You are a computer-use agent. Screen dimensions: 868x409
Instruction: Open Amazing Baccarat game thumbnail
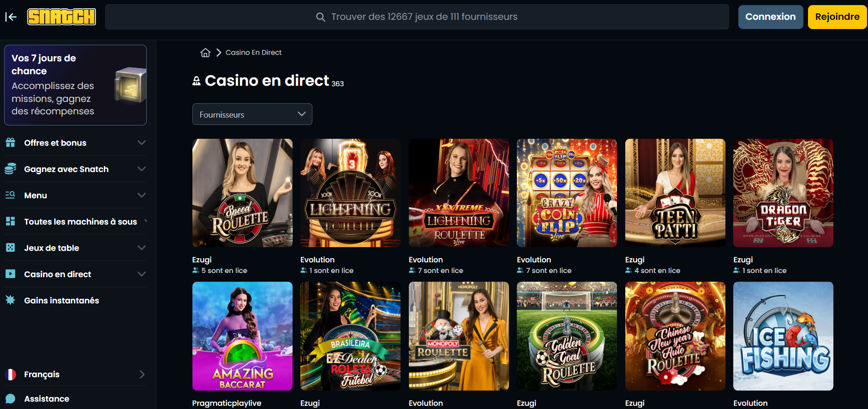coord(242,336)
